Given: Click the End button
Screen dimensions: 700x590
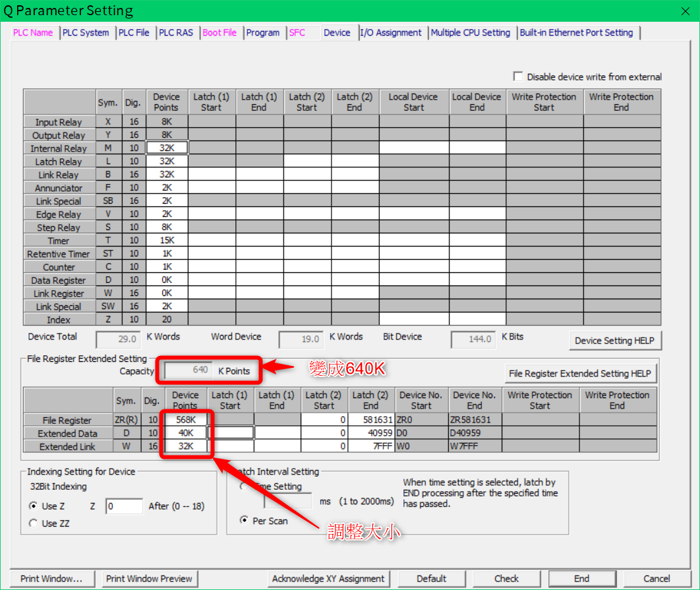Looking at the screenshot, I should (581, 579).
